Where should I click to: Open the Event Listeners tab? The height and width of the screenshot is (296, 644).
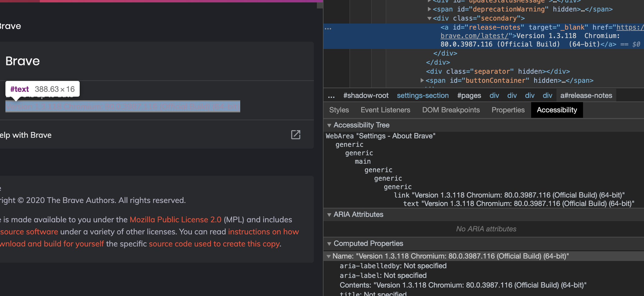(385, 110)
